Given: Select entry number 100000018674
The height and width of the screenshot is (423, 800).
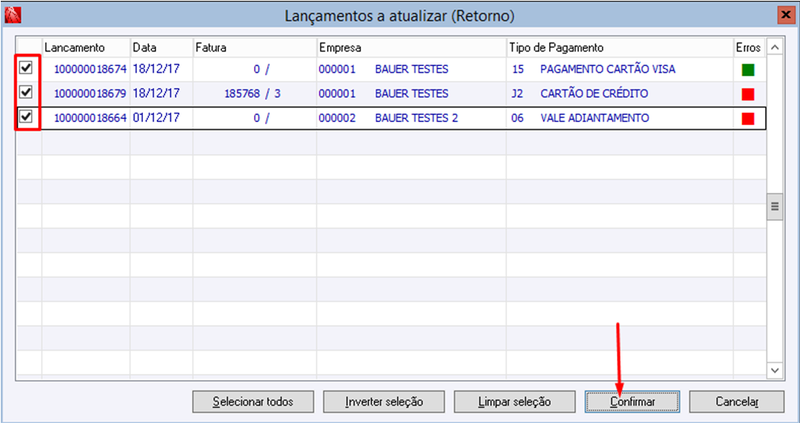Looking at the screenshot, I should tap(90, 69).
